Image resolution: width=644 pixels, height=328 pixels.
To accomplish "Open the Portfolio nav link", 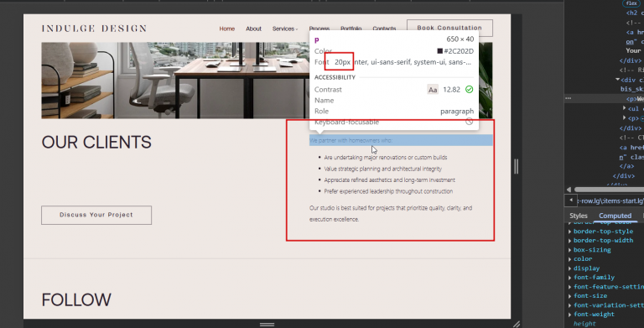I will 351,29.
